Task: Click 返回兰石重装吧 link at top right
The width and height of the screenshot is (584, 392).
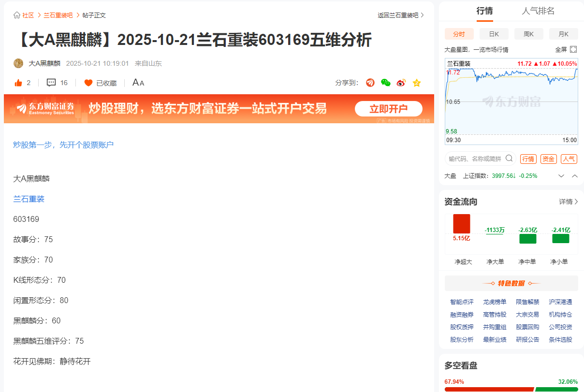Action: tap(401, 15)
